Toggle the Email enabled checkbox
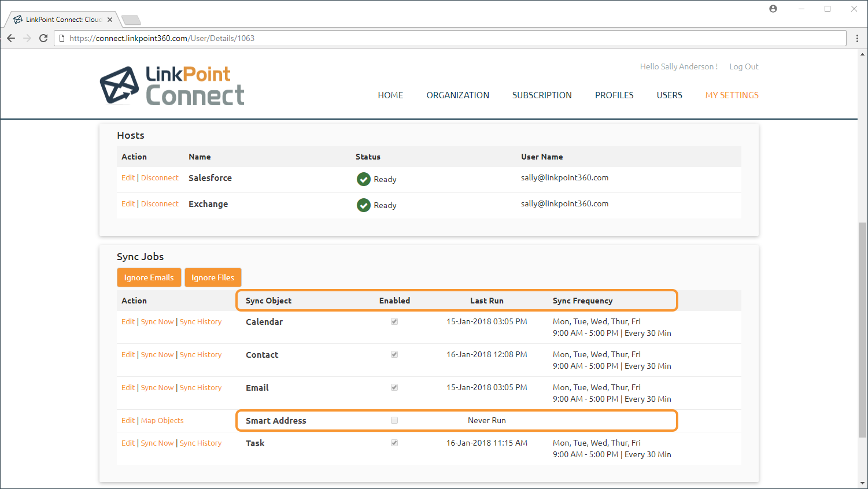The height and width of the screenshot is (489, 868). click(394, 387)
